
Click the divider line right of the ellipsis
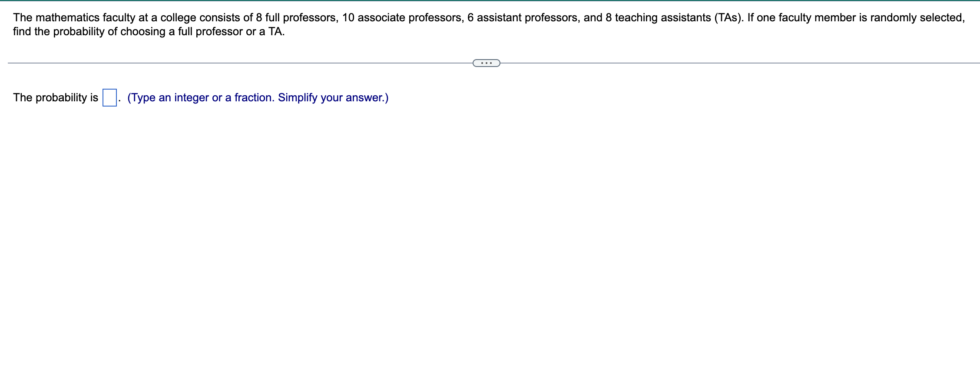(740, 63)
